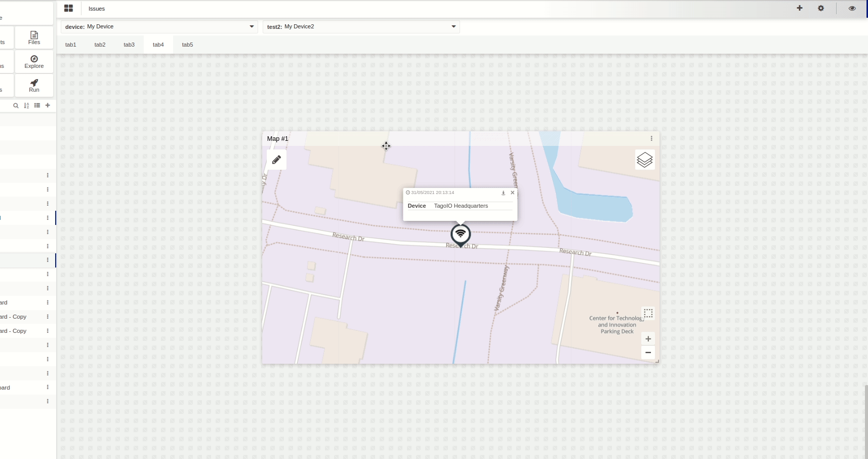
Task: Add a widget with the top-bar plus icon
Action: coord(800,8)
